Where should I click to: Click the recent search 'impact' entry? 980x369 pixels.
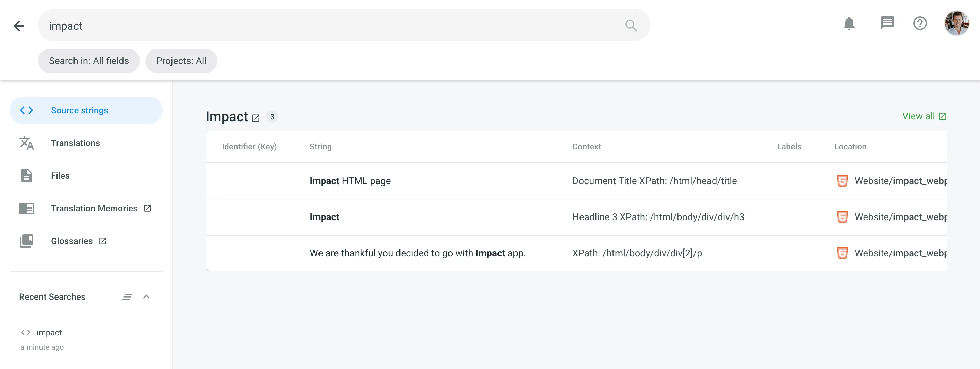49,333
